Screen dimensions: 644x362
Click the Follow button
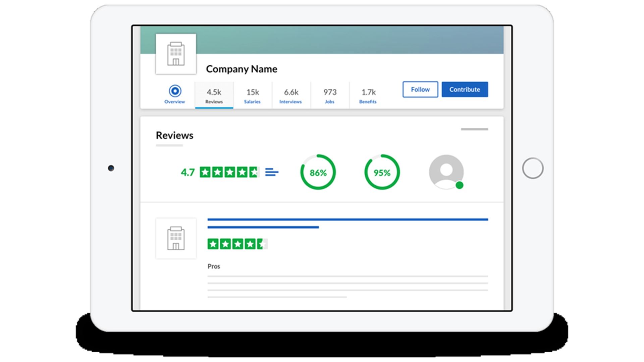coord(420,89)
